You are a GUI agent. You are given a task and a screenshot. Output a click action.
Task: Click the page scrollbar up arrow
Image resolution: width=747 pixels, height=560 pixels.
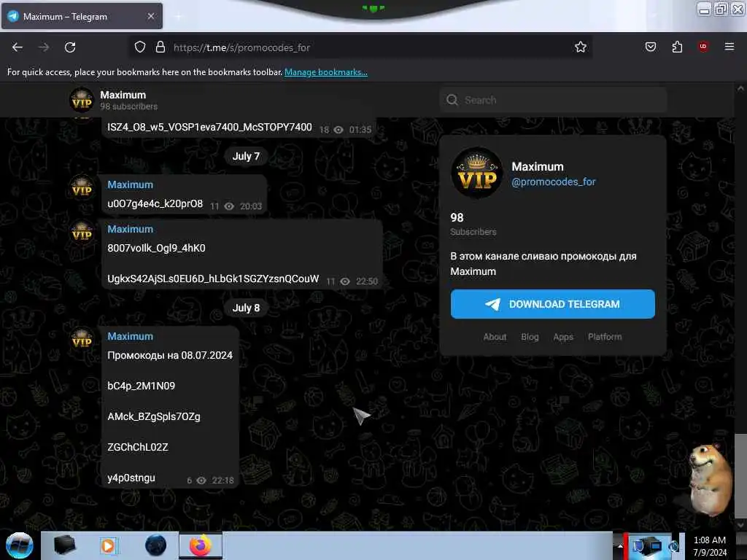(x=740, y=88)
